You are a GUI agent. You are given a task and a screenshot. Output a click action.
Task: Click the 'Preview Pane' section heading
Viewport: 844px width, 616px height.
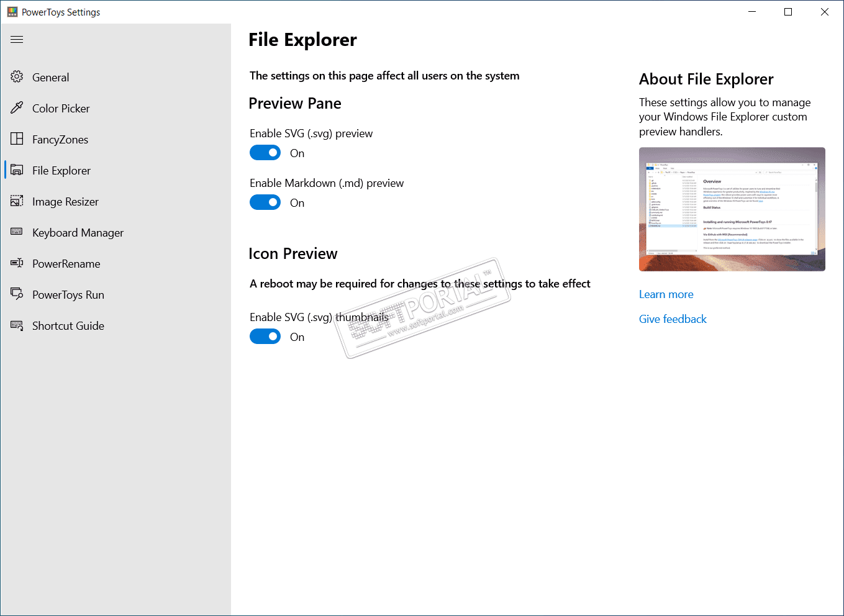coord(295,103)
